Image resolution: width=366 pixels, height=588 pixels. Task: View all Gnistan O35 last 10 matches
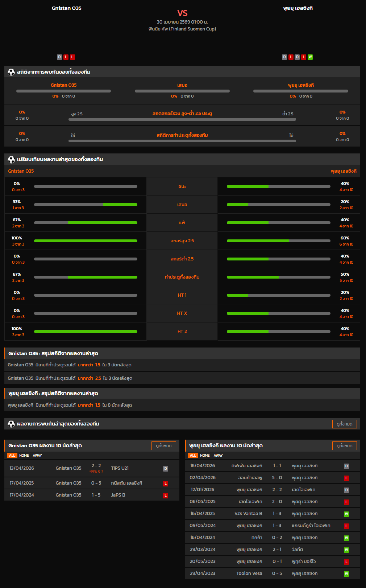click(163, 446)
